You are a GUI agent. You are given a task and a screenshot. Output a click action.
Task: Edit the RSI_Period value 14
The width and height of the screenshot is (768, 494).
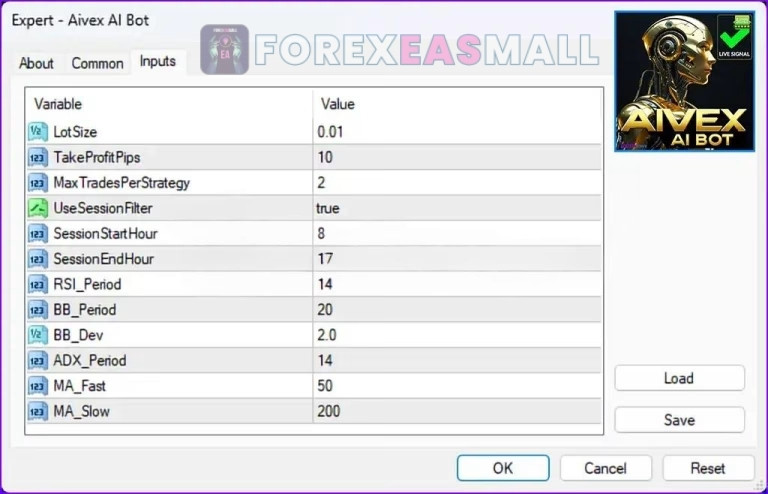[x=457, y=284]
